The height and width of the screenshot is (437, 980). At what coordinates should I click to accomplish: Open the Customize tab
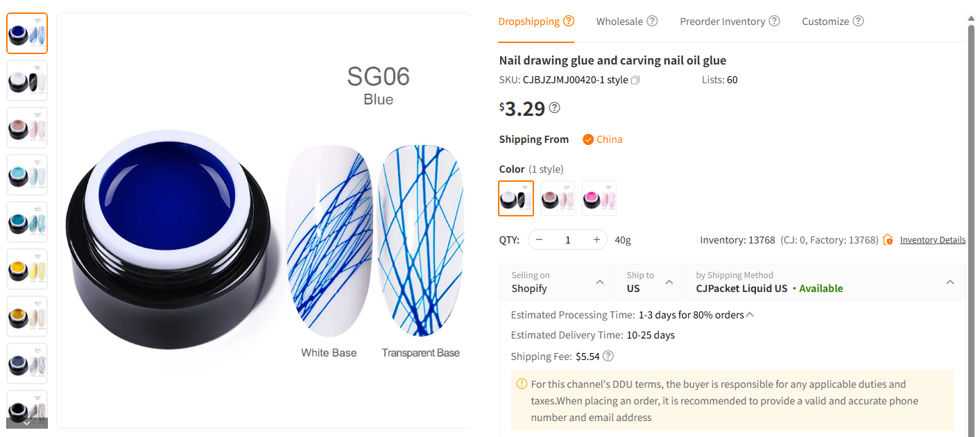(825, 22)
